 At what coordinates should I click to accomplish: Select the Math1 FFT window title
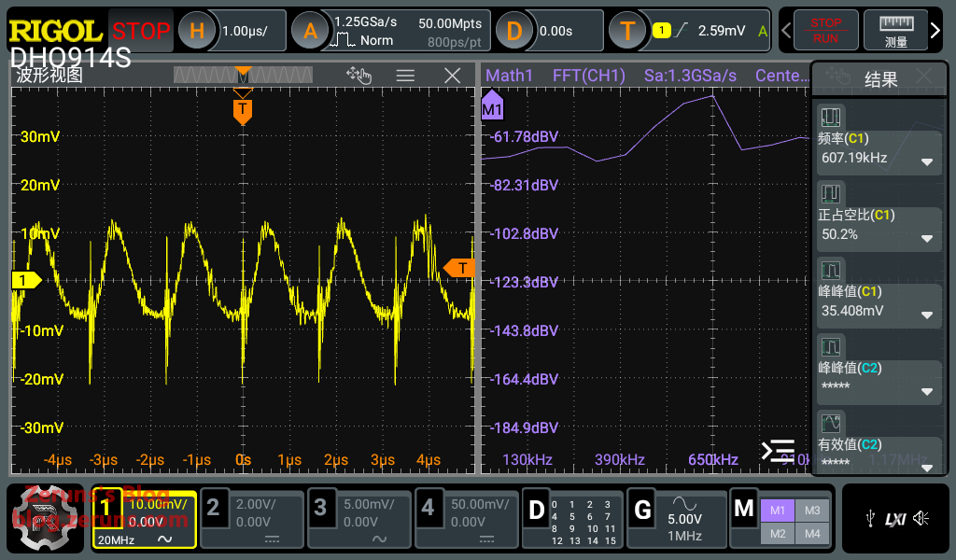(x=509, y=76)
